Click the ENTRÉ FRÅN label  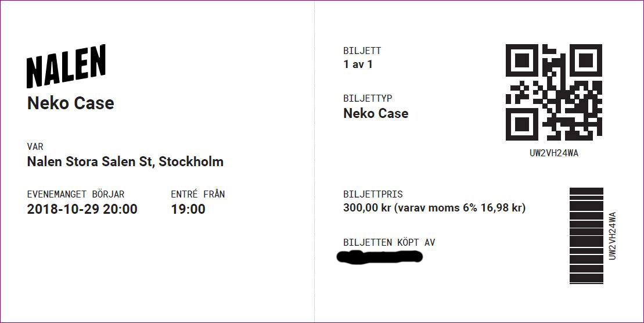[198, 194]
